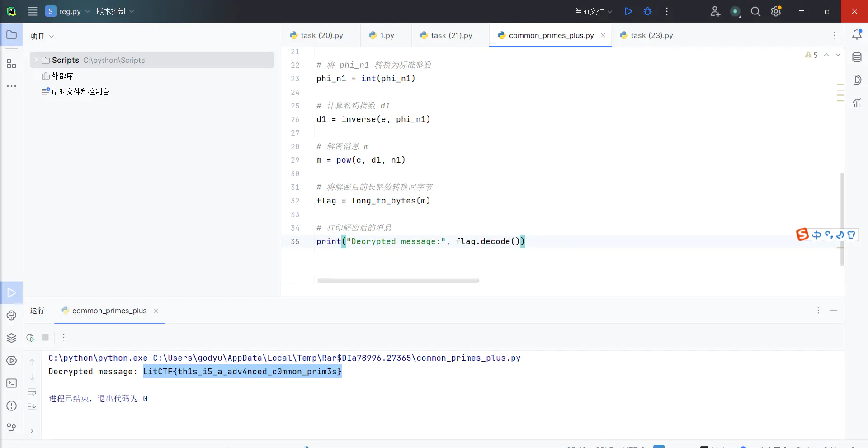The image size is (868, 448).
Task: Open the Structure tool window icon
Action: click(x=11, y=64)
